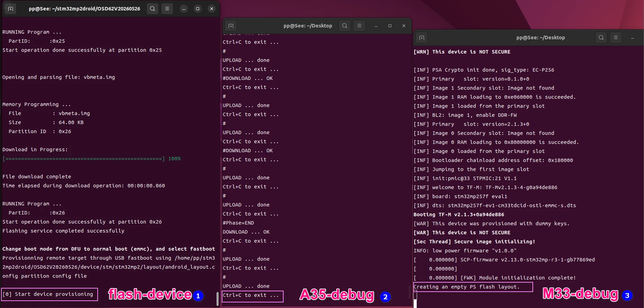Click '[Sec Thread] Secure image initializing!' line
This screenshot has height=308, width=644.
click(474, 242)
